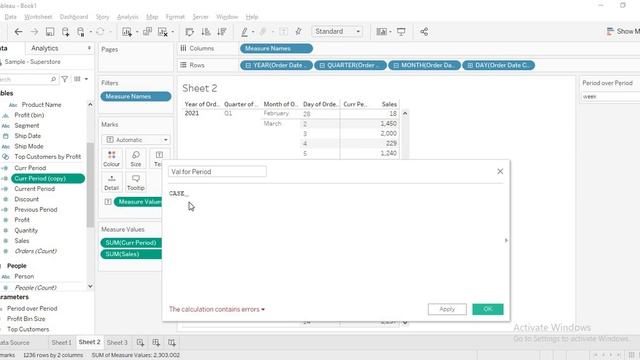640x360 pixels.
Task: Expand the QUARTER(Order Date) pill on Rows
Action: pos(322,65)
